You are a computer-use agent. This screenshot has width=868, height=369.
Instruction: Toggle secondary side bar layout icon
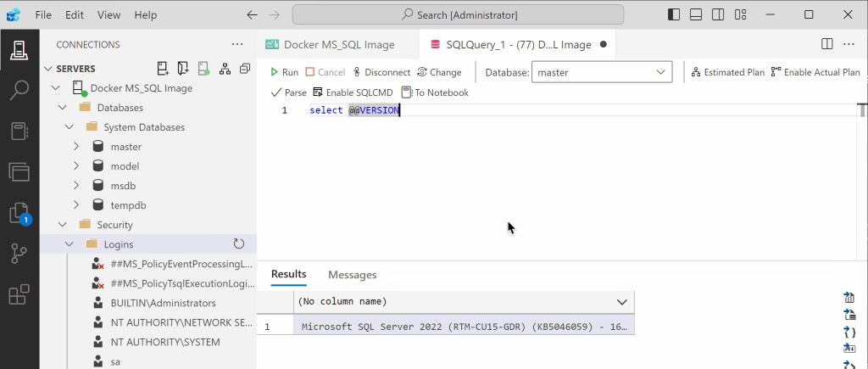pyautogui.click(x=718, y=15)
